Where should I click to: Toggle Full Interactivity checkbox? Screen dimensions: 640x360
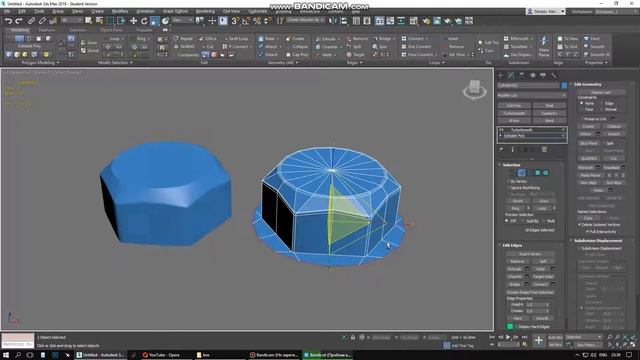[587, 231]
